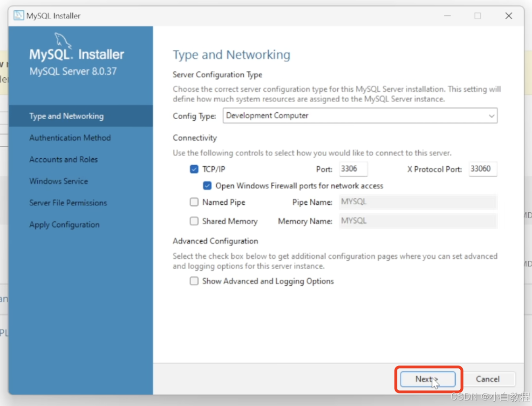Click the X Protocol Port field
This screenshot has height=406, width=532.
(483, 169)
